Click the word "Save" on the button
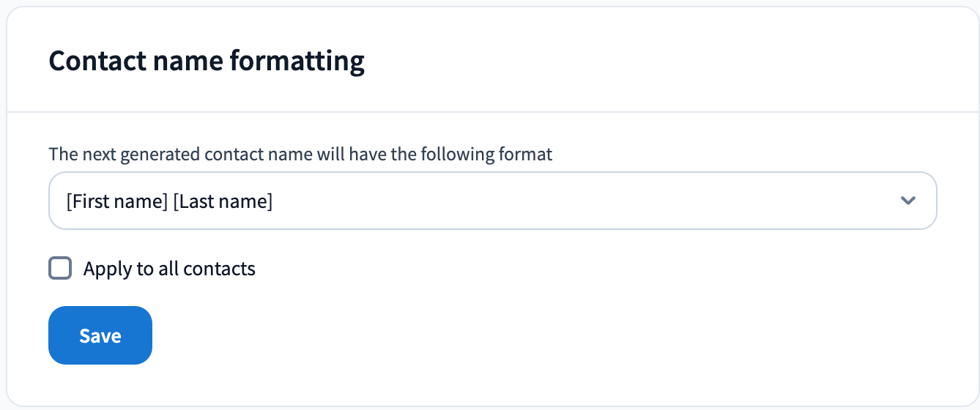980x410 pixels. click(x=100, y=335)
